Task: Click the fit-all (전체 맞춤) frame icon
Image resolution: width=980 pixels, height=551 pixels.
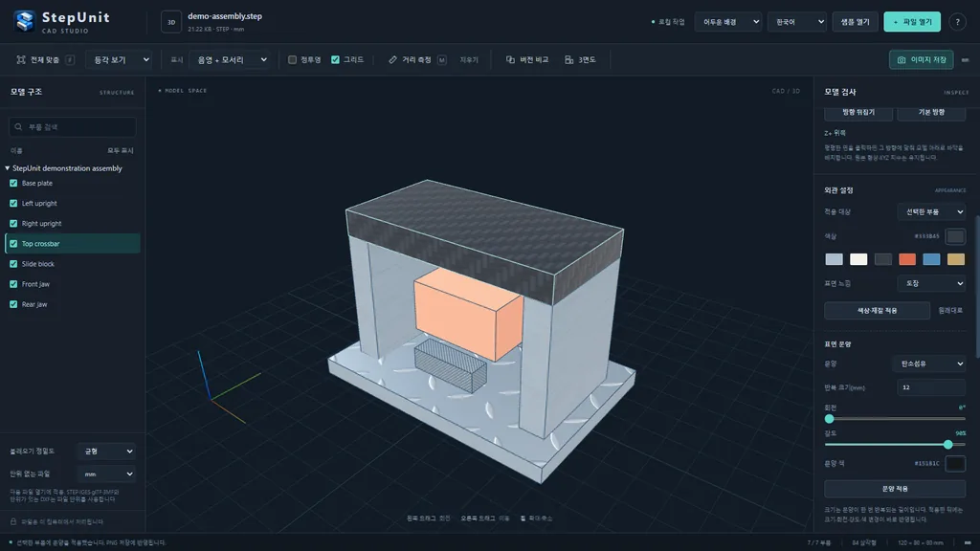Action: [21, 60]
